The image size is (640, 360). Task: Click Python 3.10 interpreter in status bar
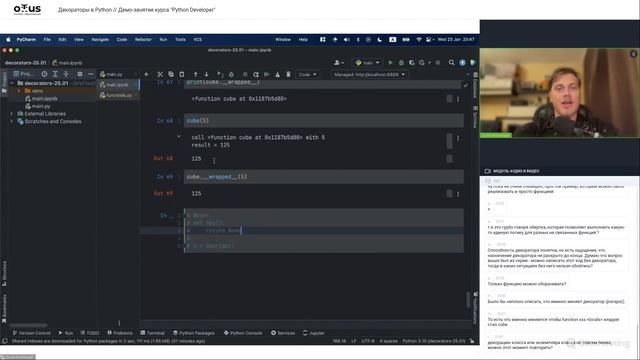[x=434, y=341]
